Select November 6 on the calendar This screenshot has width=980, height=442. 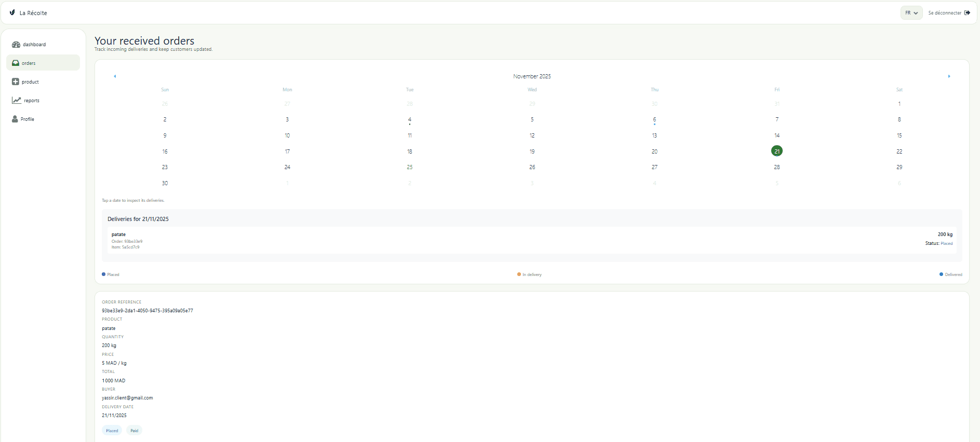click(x=654, y=120)
